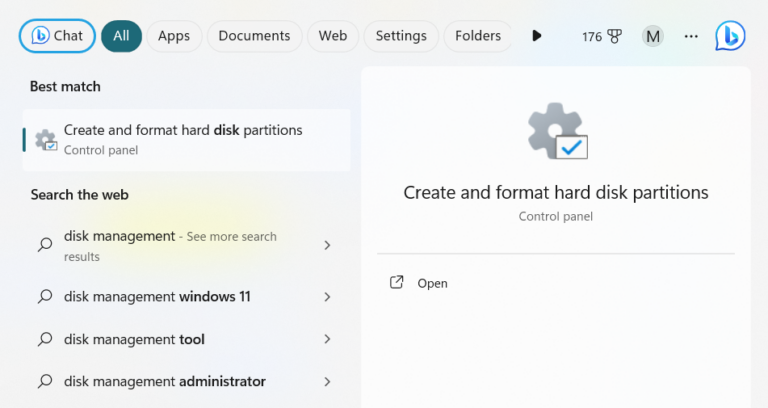Switch to the Documents filter tab
This screenshot has width=768, height=408.
click(x=254, y=36)
